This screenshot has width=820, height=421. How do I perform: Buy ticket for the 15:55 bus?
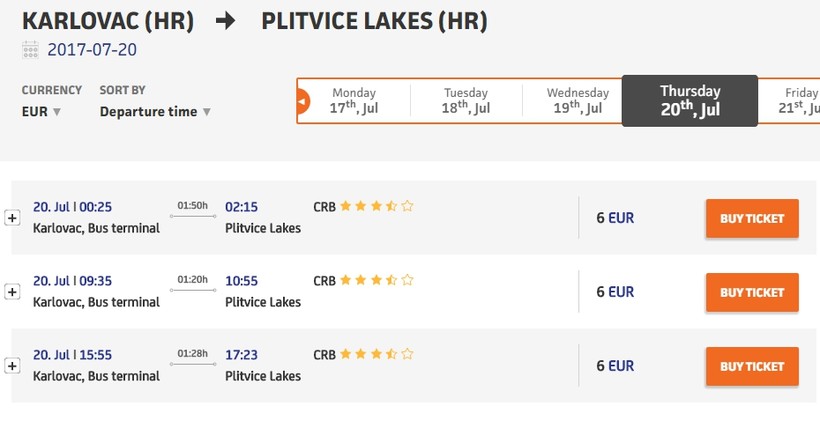pyautogui.click(x=752, y=366)
